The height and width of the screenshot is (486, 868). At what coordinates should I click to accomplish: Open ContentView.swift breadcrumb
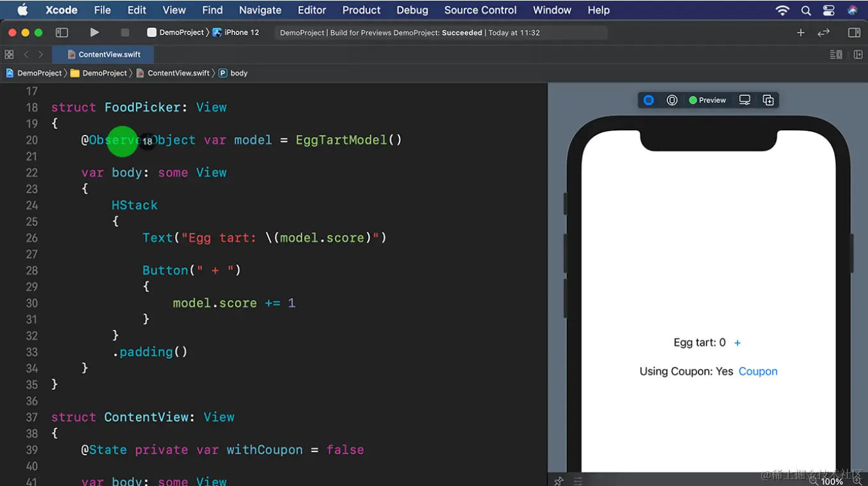[x=173, y=73]
